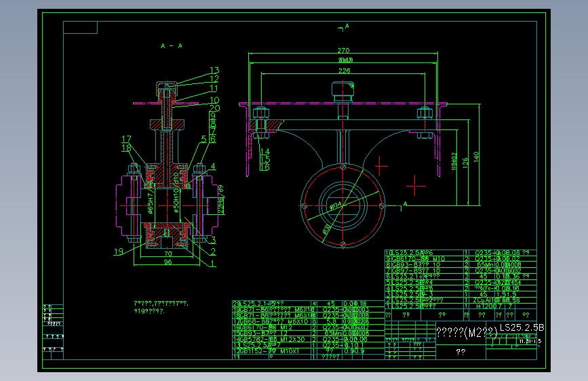Select the 226 dimension text
The image size is (588, 381).
point(345,71)
